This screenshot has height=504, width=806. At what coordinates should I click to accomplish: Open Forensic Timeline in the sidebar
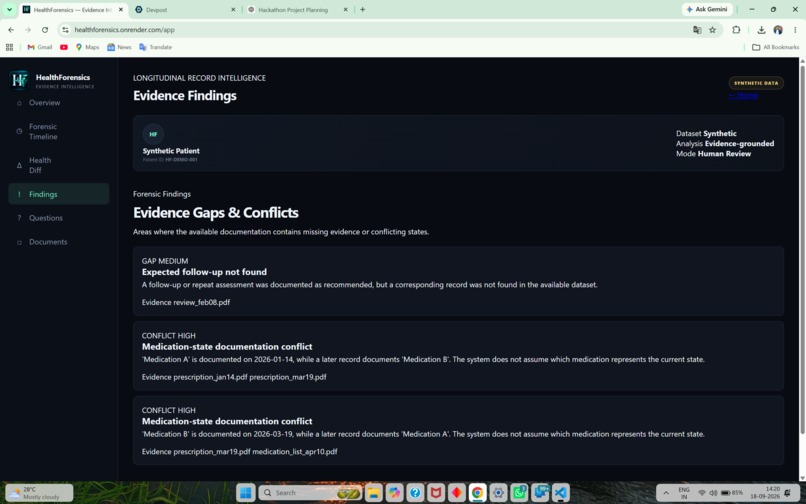pos(59,131)
